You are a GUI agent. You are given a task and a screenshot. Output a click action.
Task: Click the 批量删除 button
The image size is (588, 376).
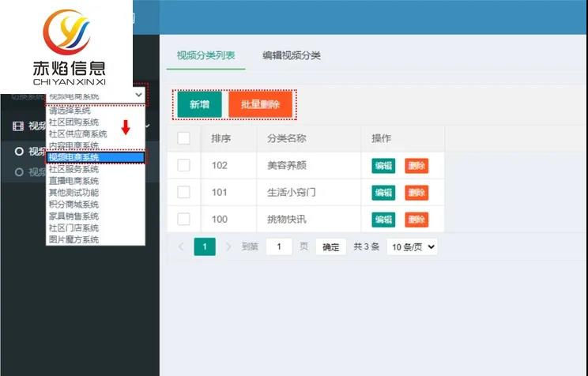[x=260, y=104]
